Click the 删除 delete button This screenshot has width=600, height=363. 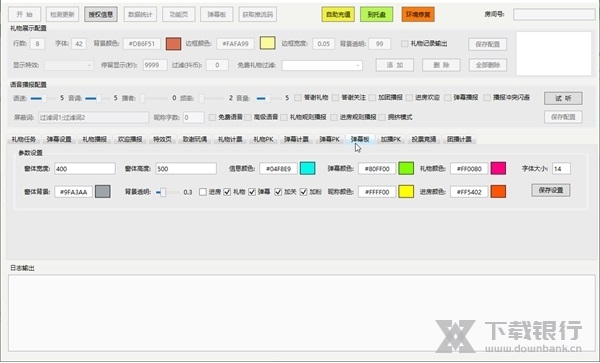pyautogui.click(x=441, y=65)
